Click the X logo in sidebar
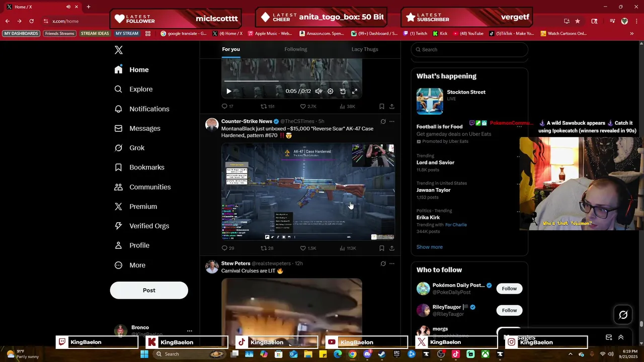The height and width of the screenshot is (362, 644). 119,50
